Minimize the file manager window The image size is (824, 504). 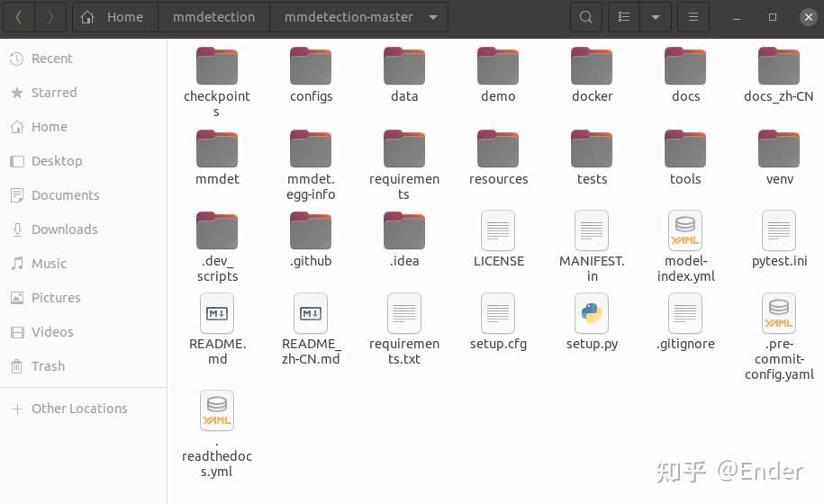click(x=737, y=17)
